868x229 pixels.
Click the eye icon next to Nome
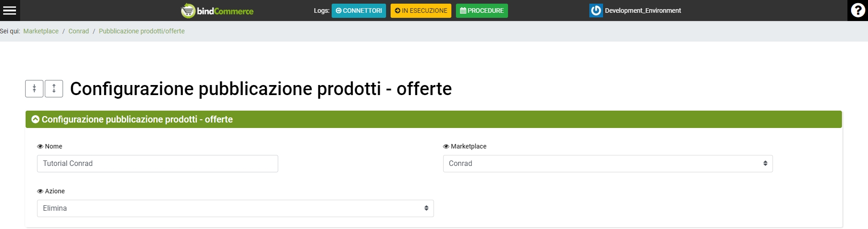(x=40, y=147)
